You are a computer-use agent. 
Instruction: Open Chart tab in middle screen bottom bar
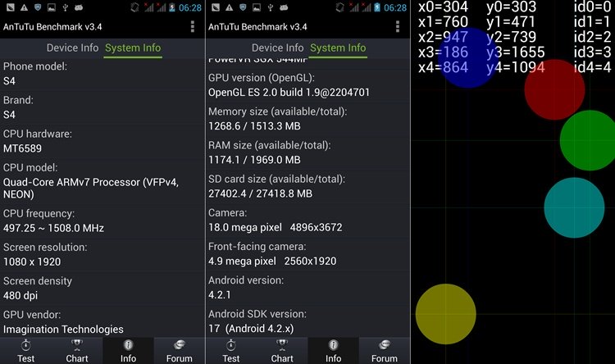point(282,351)
